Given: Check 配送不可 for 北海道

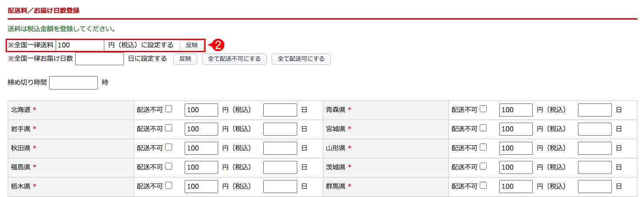Looking at the screenshot, I should click(169, 109).
